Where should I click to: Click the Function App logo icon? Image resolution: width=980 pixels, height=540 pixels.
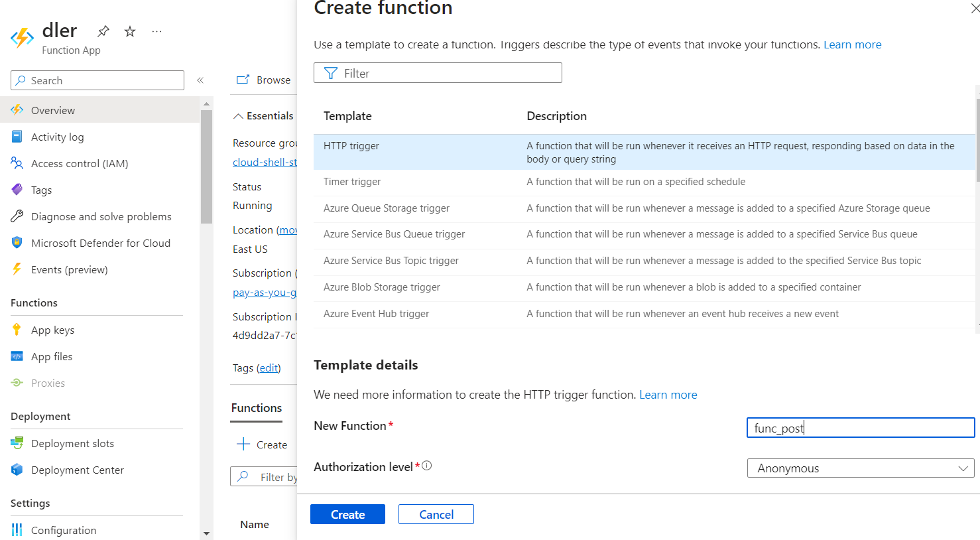[x=22, y=38]
